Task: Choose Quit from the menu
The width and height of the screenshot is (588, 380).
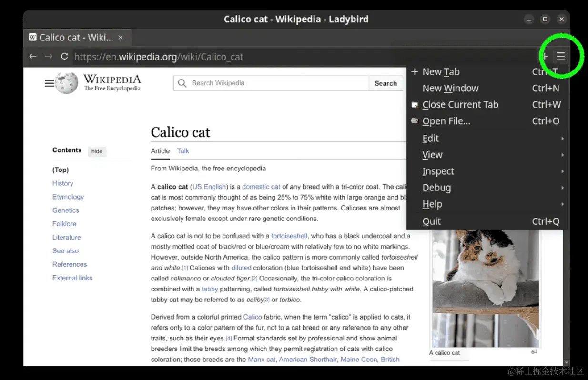Action: [x=431, y=221]
